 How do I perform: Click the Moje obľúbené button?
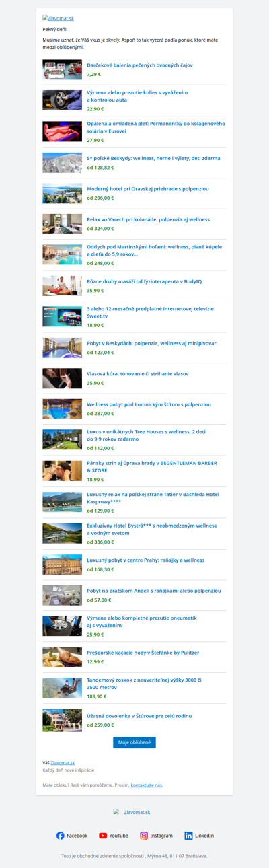[134, 742]
